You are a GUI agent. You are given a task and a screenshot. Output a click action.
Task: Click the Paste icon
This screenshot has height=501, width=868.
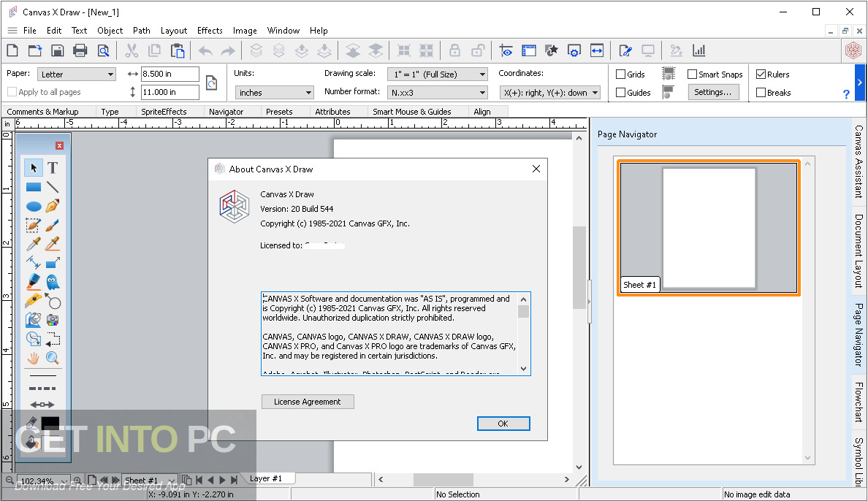coord(177,51)
